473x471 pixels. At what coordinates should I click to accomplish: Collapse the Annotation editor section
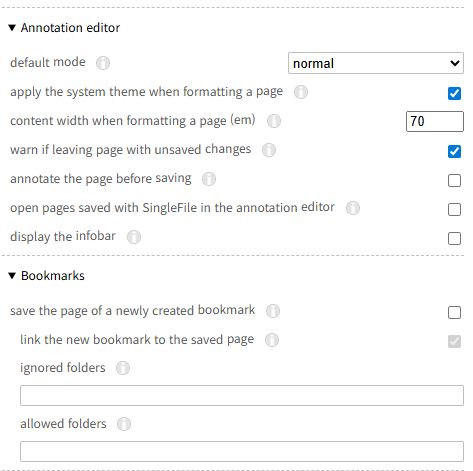tap(64, 28)
